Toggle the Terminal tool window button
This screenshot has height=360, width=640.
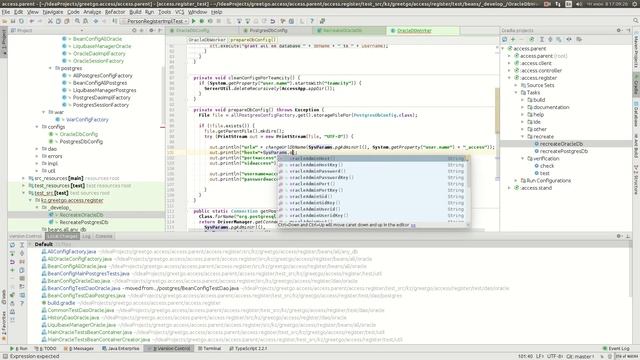pos(209,349)
